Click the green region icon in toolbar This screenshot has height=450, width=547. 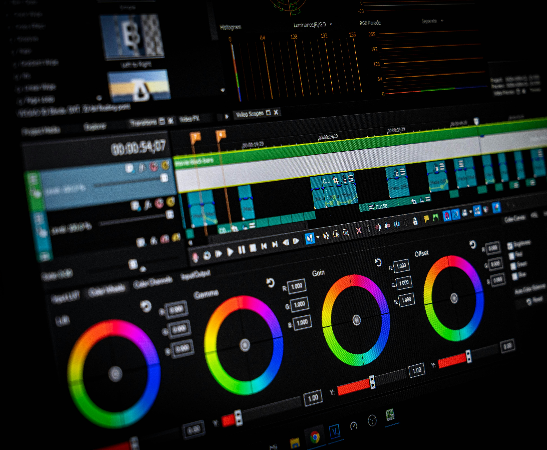[435, 218]
